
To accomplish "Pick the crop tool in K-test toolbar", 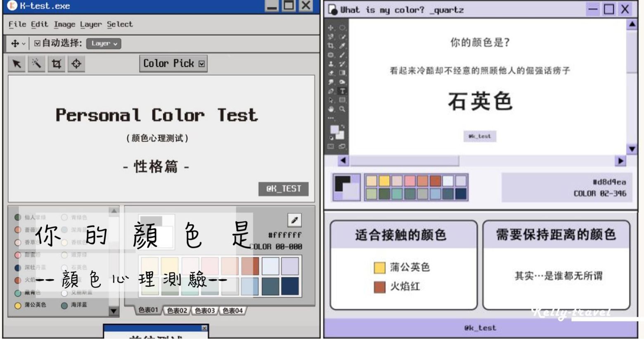I will [x=57, y=64].
